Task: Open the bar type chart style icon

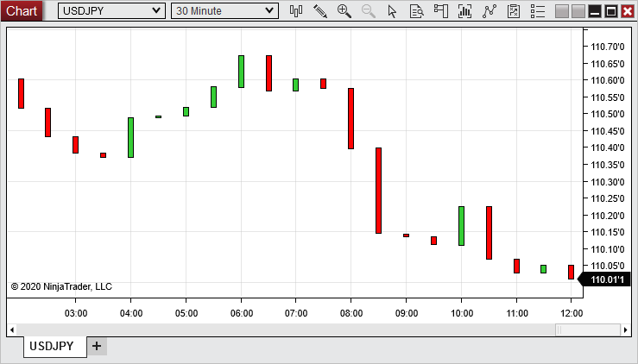Action: click(x=296, y=11)
